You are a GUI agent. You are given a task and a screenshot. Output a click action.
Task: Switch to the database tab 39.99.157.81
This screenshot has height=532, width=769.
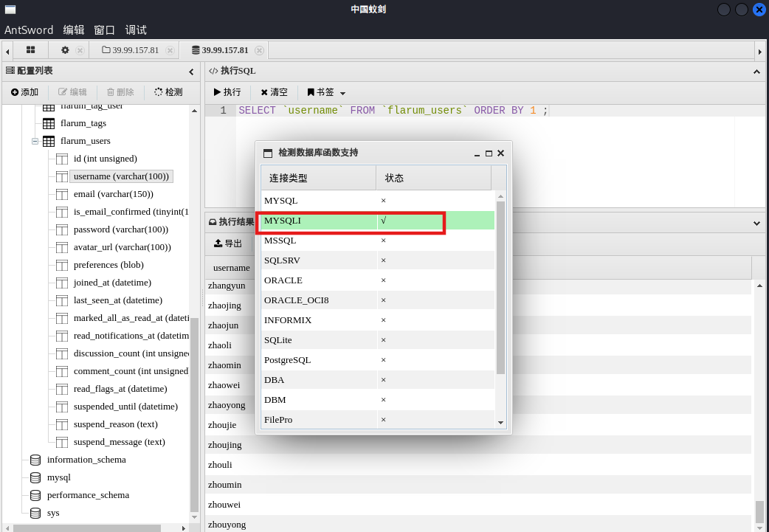point(220,50)
